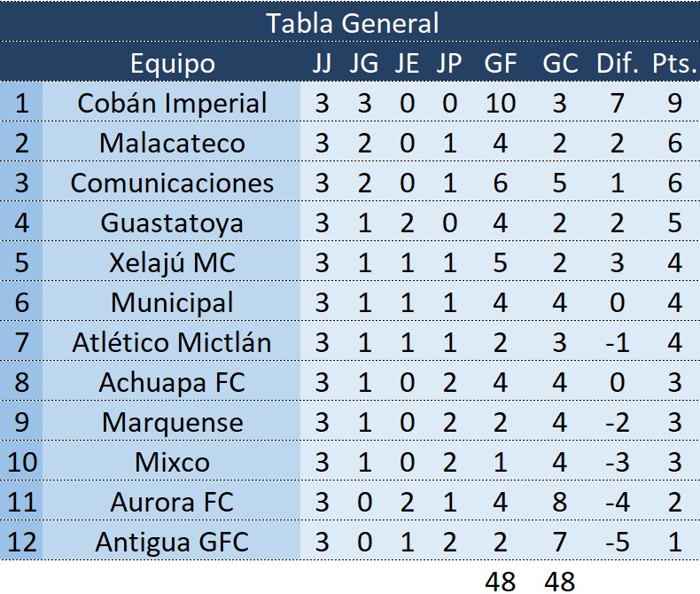Click the Atlético Mictlán team cell
The width and height of the screenshot is (700, 594).
(172, 342)
